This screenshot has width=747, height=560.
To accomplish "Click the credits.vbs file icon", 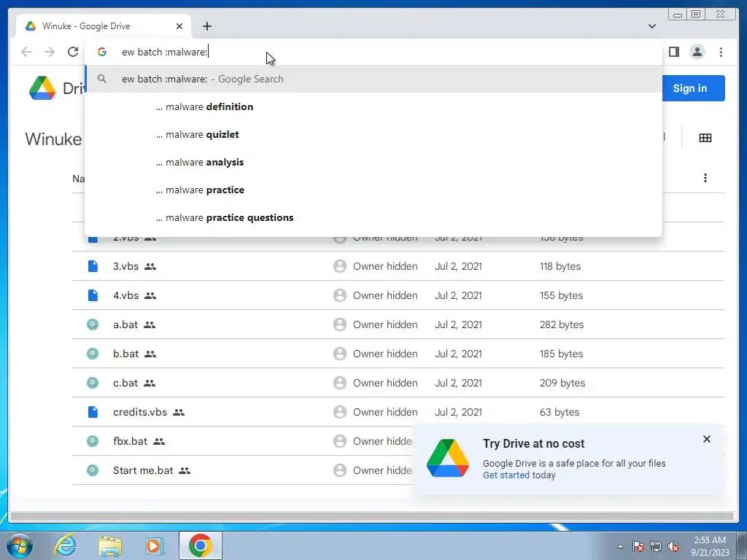I will tap(93, 412).
